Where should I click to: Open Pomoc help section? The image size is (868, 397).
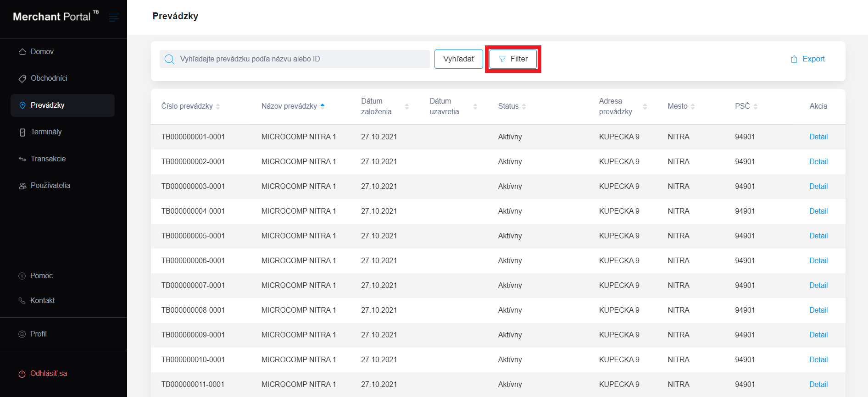coord(41,276)
